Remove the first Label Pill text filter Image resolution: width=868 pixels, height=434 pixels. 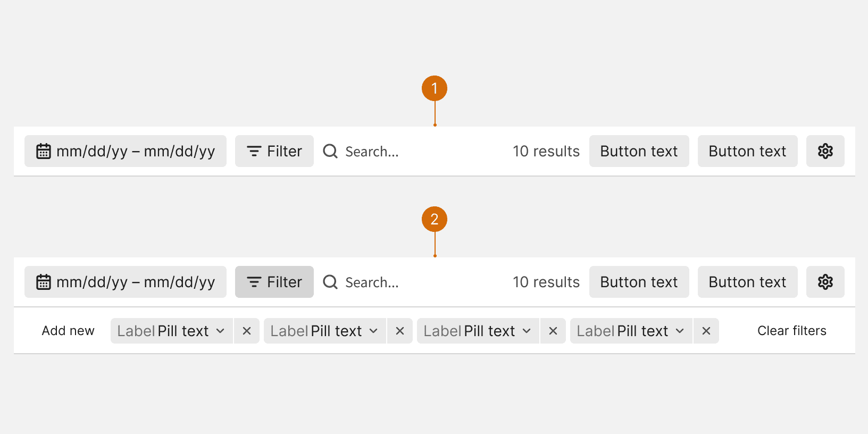(247, 331)
